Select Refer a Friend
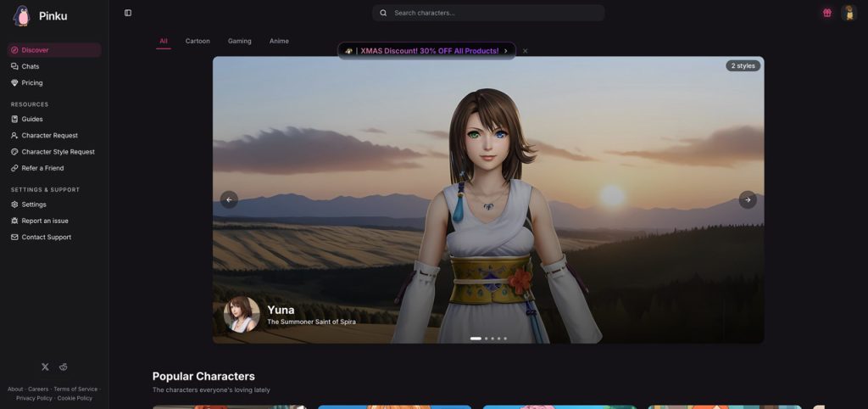This screenshot has width=868, height=409. pyautogui.click(x=42, y=168)
